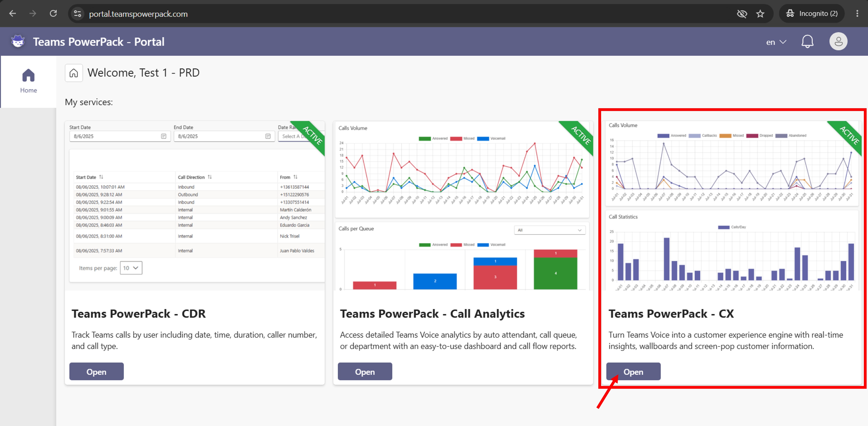868x426 pixels.
Task: Click the Start Date calendar icon in CDR preview
Action: (164, 136)
